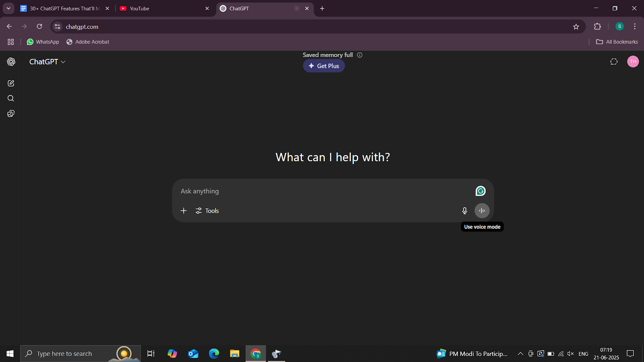Start a new chat with pencil icon
The width and height of the screenshot is (644, 362).
point(11,83)
